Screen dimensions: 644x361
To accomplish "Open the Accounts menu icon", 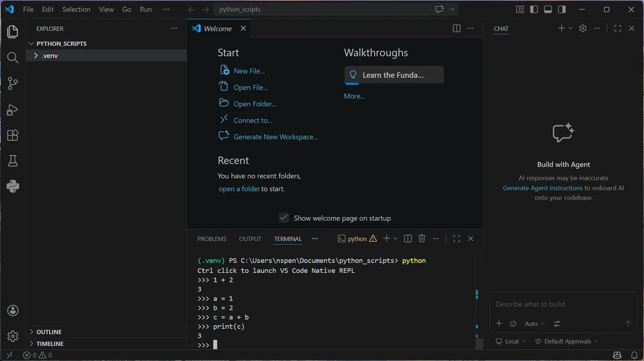I will (13, 311).
